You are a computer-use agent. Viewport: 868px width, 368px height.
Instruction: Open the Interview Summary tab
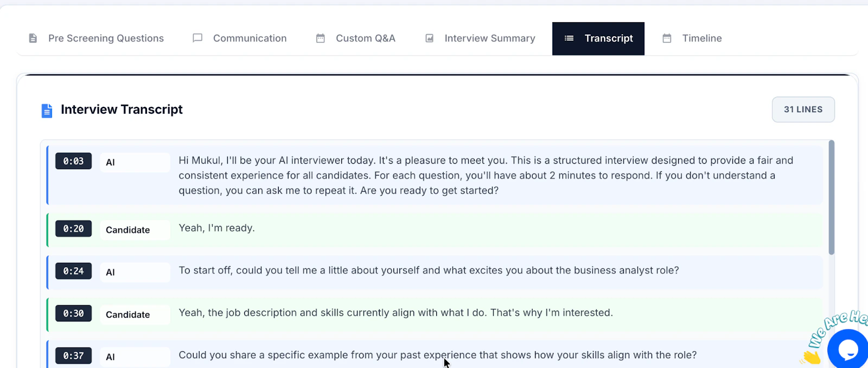[489, 38]
